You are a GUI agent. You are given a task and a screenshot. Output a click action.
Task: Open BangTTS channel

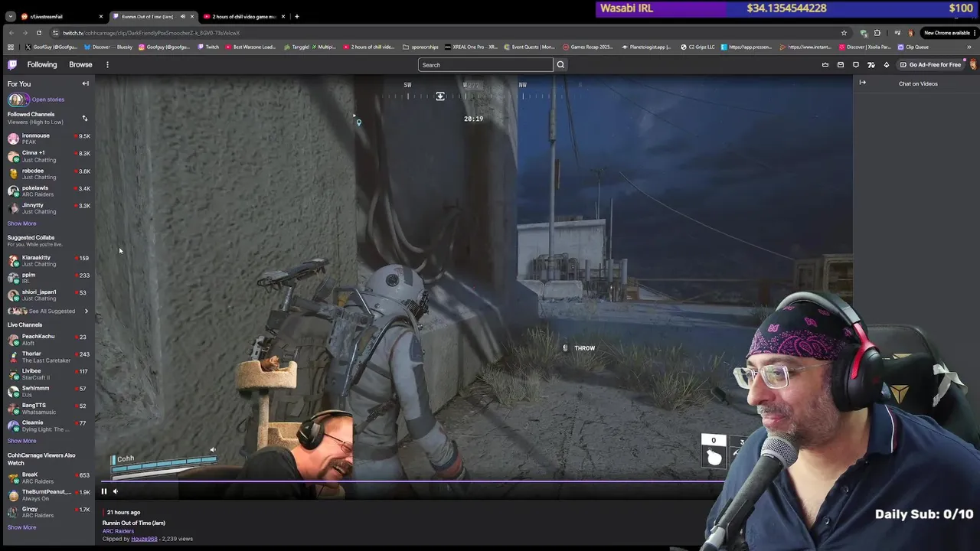47,409
